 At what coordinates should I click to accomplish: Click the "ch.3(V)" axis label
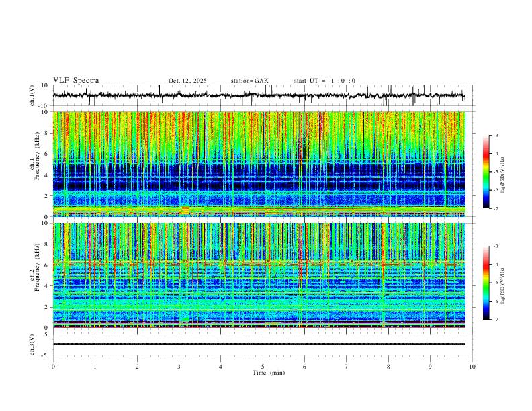(32, 345)
